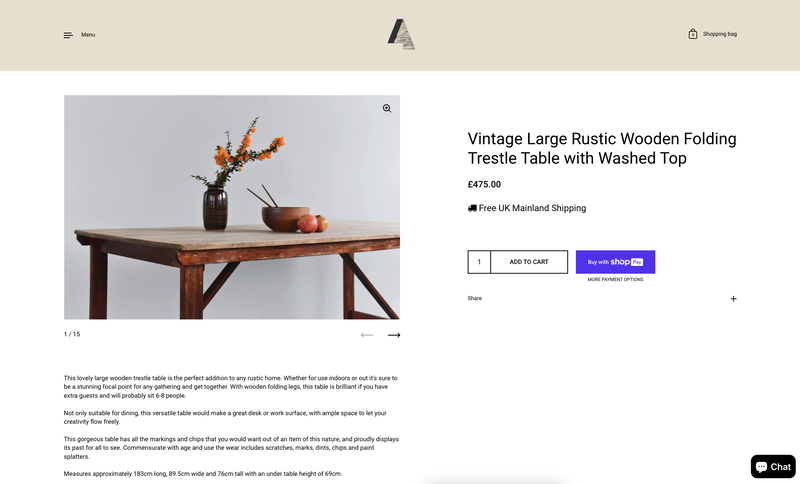Advance to next product image arrow
Image resolution: width=800 pixels, height=484 pixels.
[394, 335]
